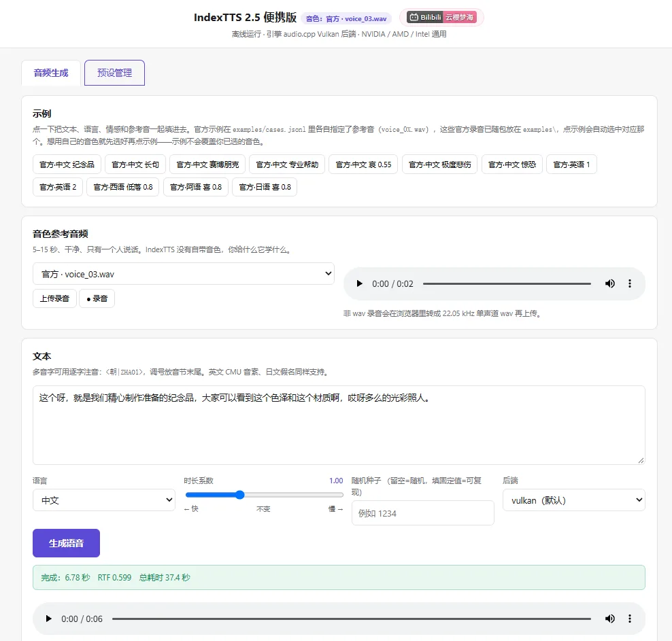672x641 pixels.
Task: Mute the reference audio player volume
Action: (610, 283)
